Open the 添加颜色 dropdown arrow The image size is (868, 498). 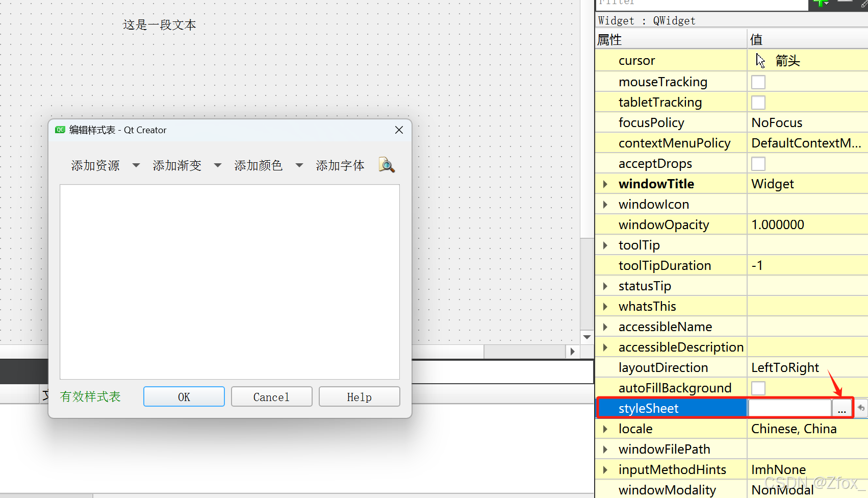tap(299, 165)
